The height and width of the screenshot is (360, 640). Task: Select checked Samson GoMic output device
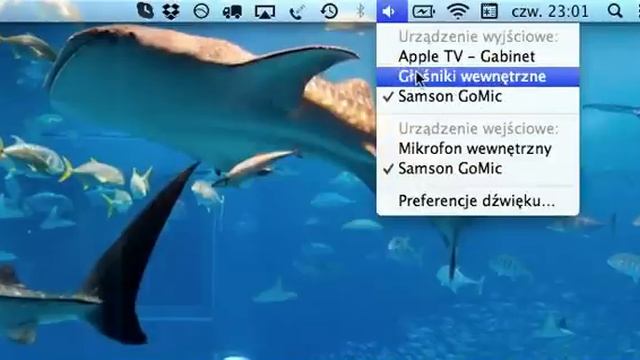(478, 96)
